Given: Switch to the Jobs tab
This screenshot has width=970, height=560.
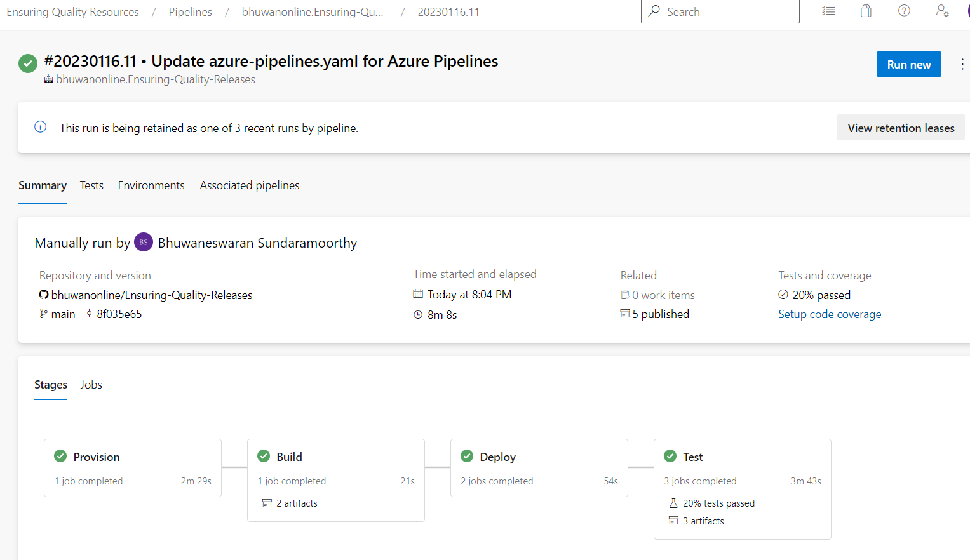Looking at the screenshot, I should tap(91, 384).
